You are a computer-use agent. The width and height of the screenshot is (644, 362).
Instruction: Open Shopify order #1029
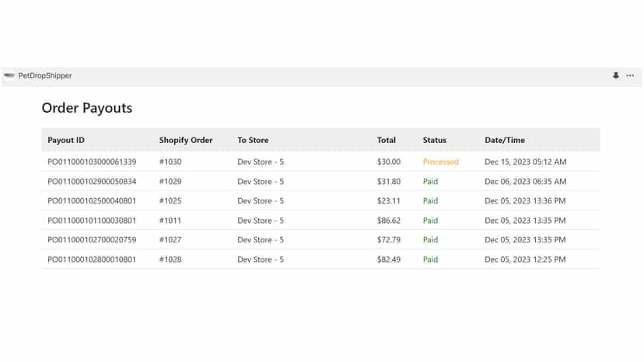point(170,182)
